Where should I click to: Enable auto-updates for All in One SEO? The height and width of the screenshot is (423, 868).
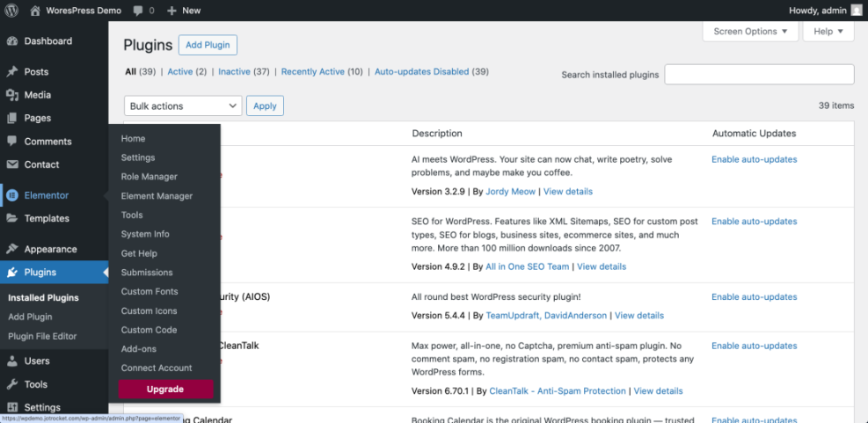(x=754, y=222)
